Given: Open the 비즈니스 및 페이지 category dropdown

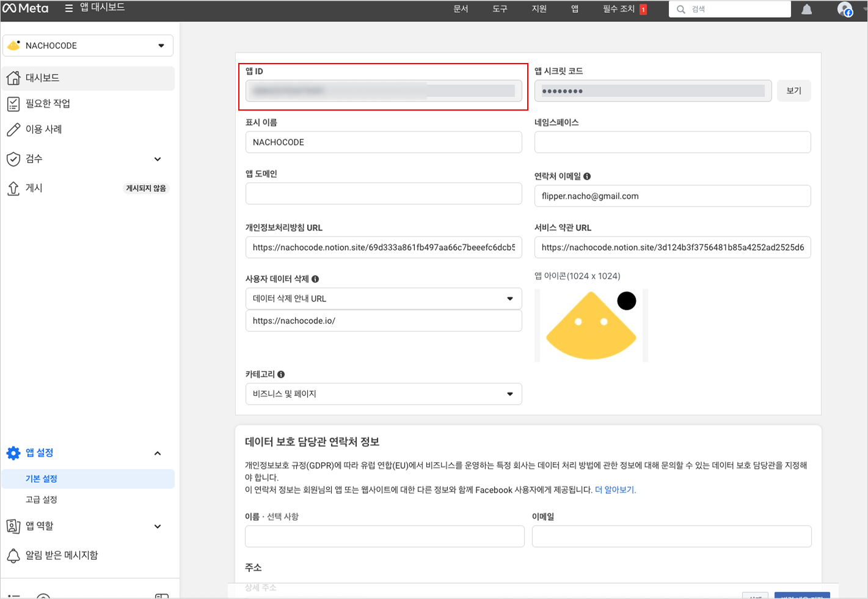Looking at the screenshot, I should [x=384, y=394].
